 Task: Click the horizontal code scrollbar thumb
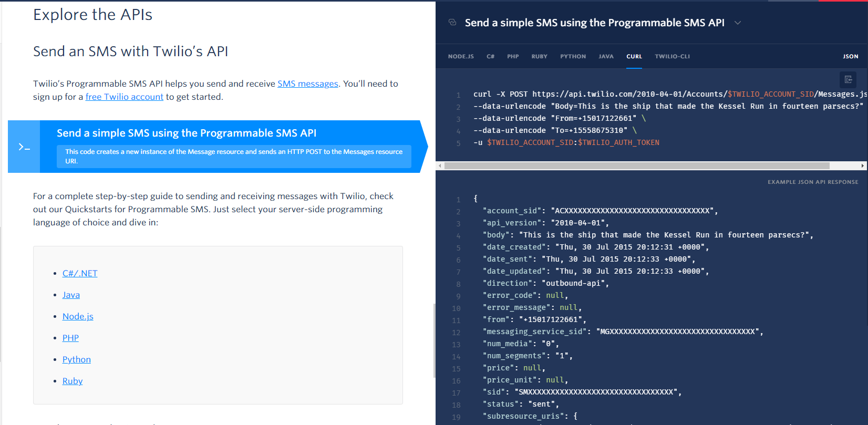(637, 166)
